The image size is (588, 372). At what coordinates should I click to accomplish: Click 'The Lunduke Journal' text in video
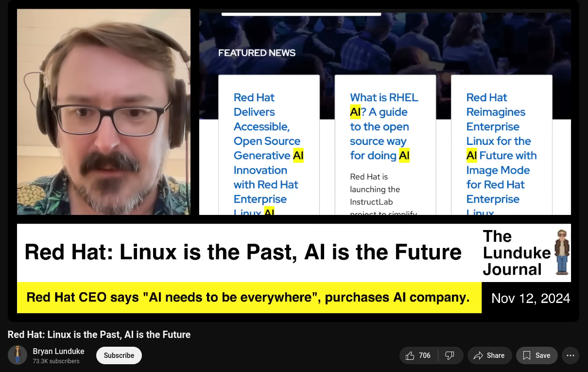click(517, 252)
